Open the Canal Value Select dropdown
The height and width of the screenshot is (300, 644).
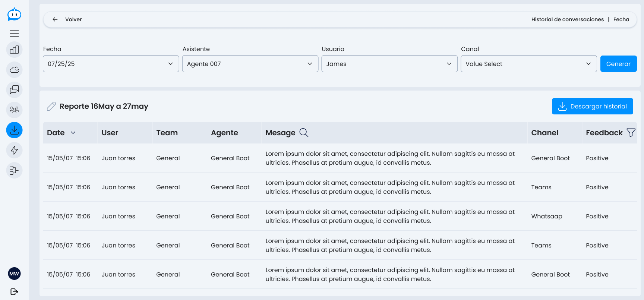[x=529, y=64]
